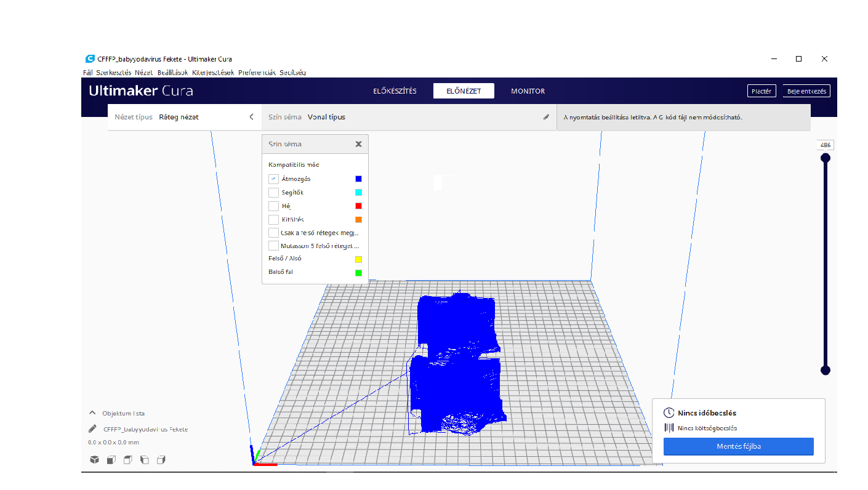Click the clock icon by Nincs időbecslés
The image size is (868, 490).
tap(669, 413)
